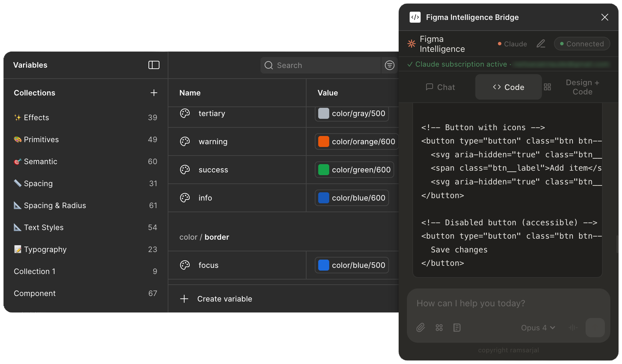Select the Component collection
Viewport: 622px width, 364px height.
point(85,293)
